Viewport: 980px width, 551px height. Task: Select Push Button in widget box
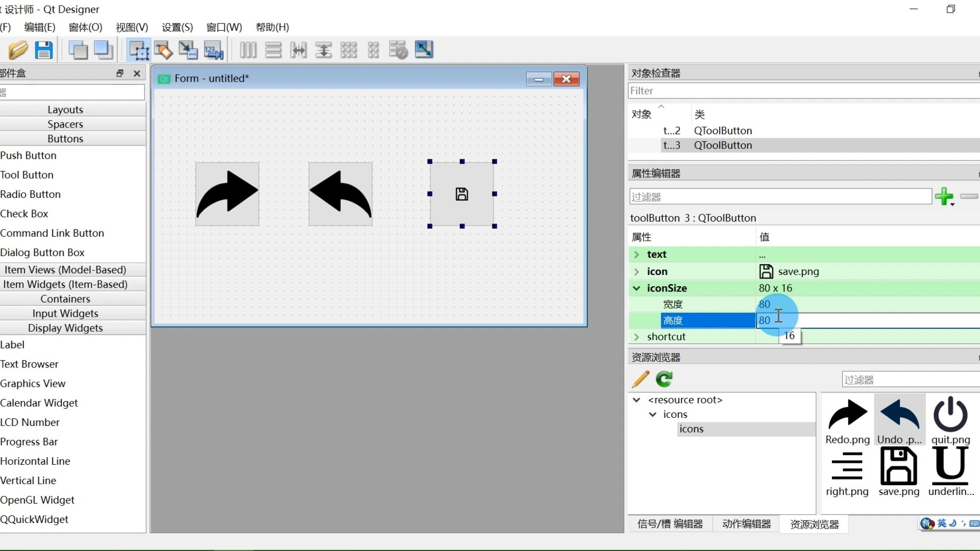click(29, 156)
